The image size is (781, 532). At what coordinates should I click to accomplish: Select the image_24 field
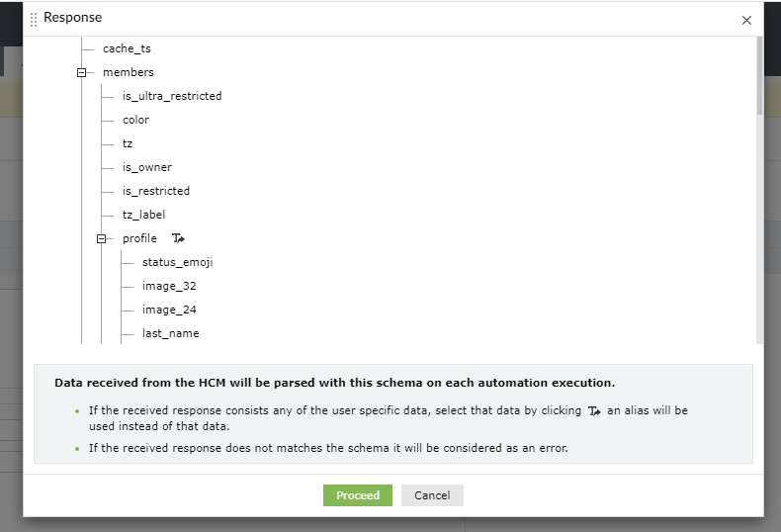point(169,310)
